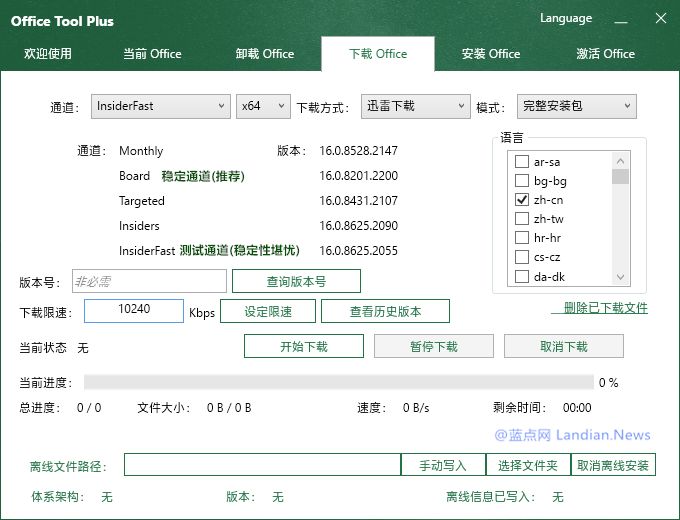Open 查看历史版本 history versions
680x520 pixels.
point(385,311)
